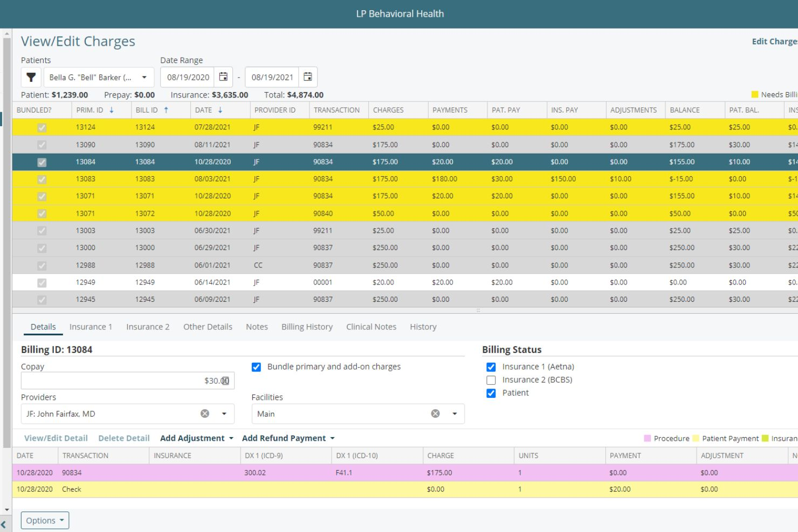
Task: Click the View/Edit Detail link
Action: (x=56, y=438)
